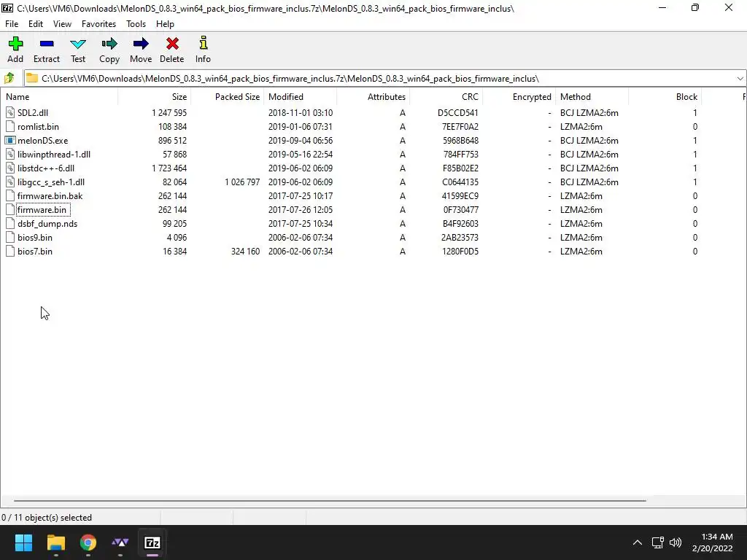
Task: Click the melonDS.exe file name
Action: click(x=43, y=141)
